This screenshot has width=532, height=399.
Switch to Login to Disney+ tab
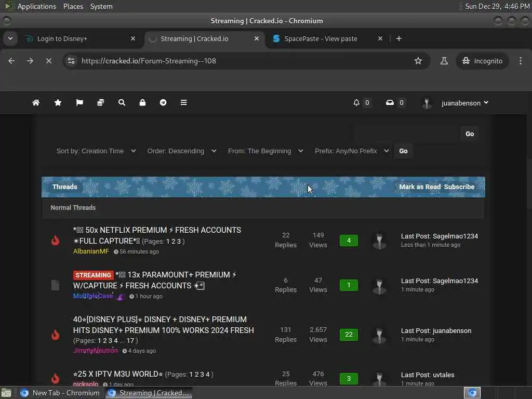[80, 38]
